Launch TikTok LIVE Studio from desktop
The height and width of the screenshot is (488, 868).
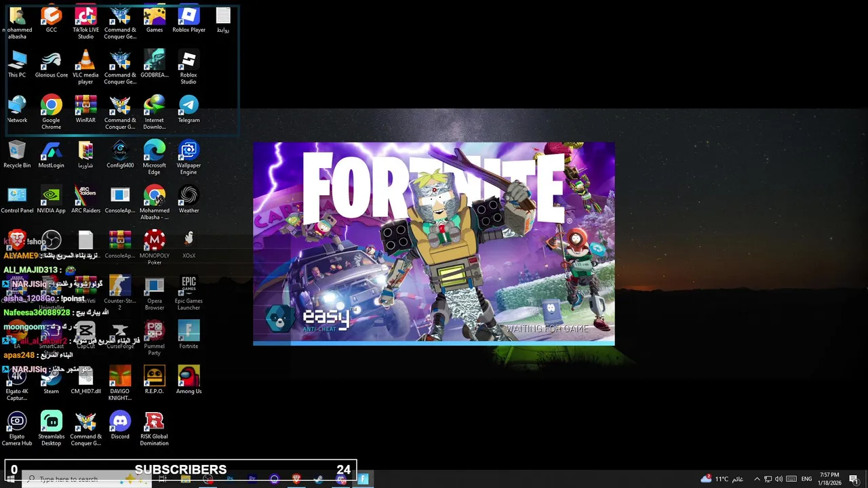point(85,22)
